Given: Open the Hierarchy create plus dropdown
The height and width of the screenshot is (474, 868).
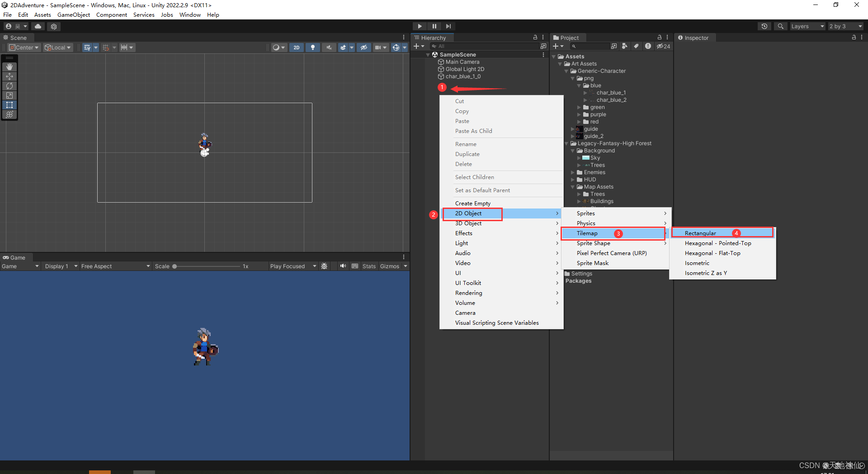Looking at the screenshot, I should tap(419, 46).
